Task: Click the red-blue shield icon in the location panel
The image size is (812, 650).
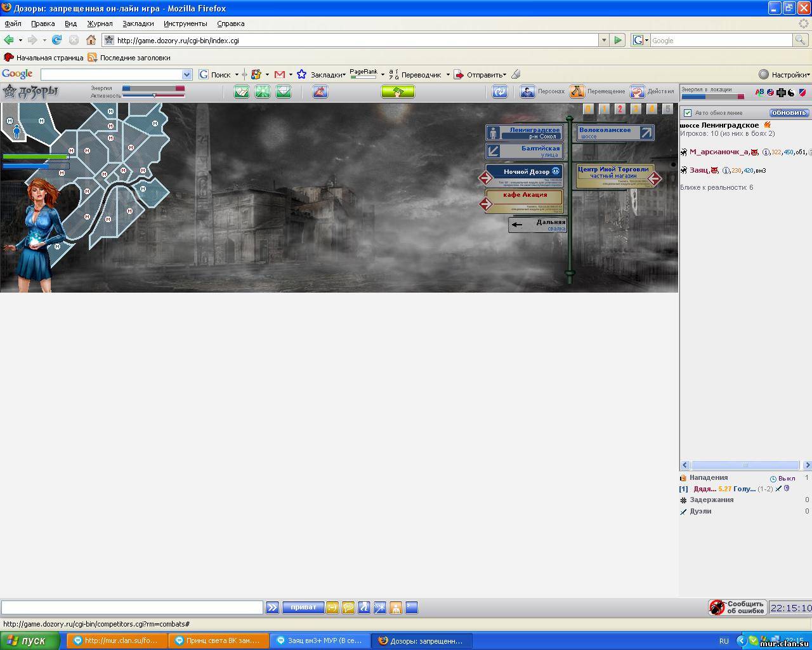Action: [802, 93]
